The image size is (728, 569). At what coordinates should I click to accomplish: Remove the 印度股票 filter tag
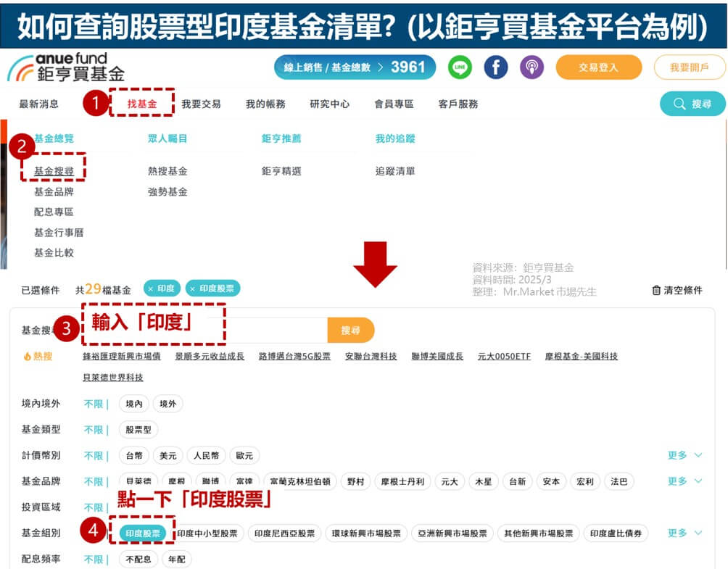[193, 288]
